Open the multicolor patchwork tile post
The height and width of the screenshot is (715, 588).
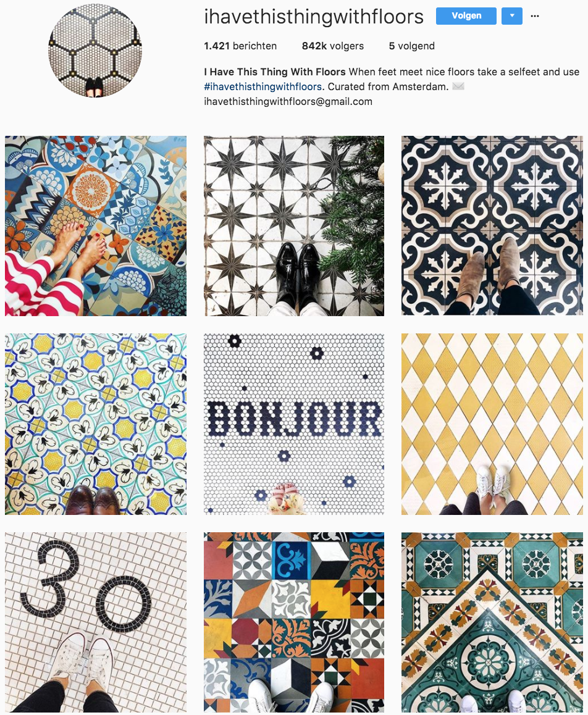click(x=294, y=622)
